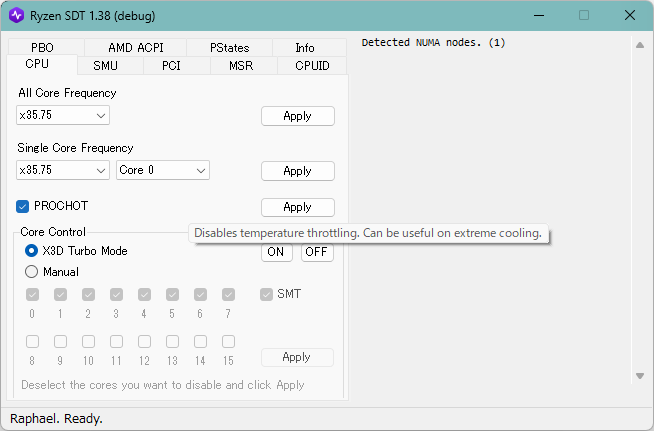The height and width of the screenshot is (431, 654).
Task: Enable the core 11 checkbox
Action: (x=116, y=342)
